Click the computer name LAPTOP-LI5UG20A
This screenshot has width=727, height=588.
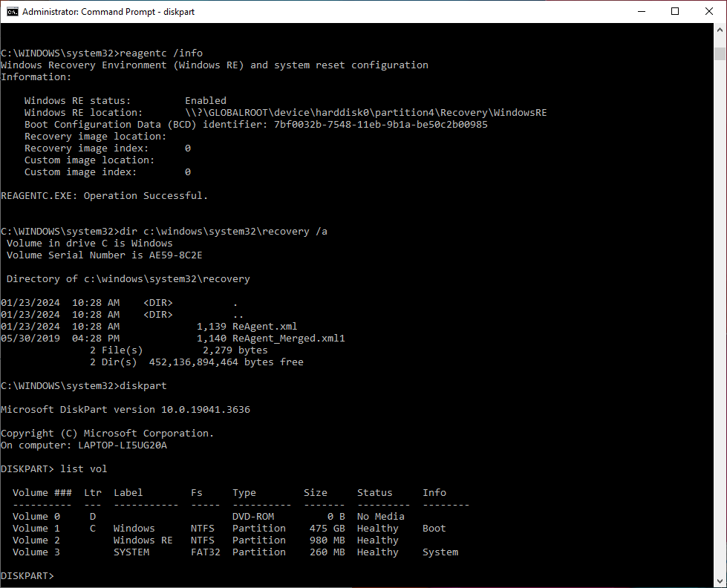pos(123,445)
